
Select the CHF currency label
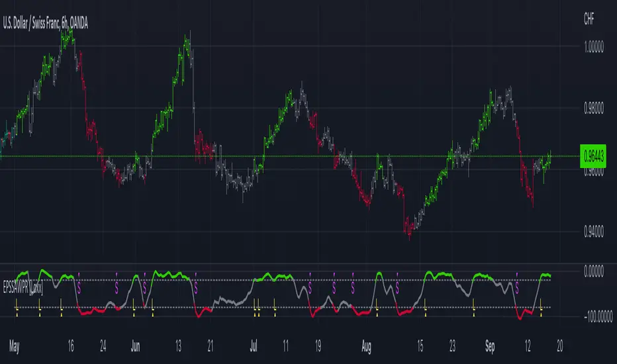point(589,19)
